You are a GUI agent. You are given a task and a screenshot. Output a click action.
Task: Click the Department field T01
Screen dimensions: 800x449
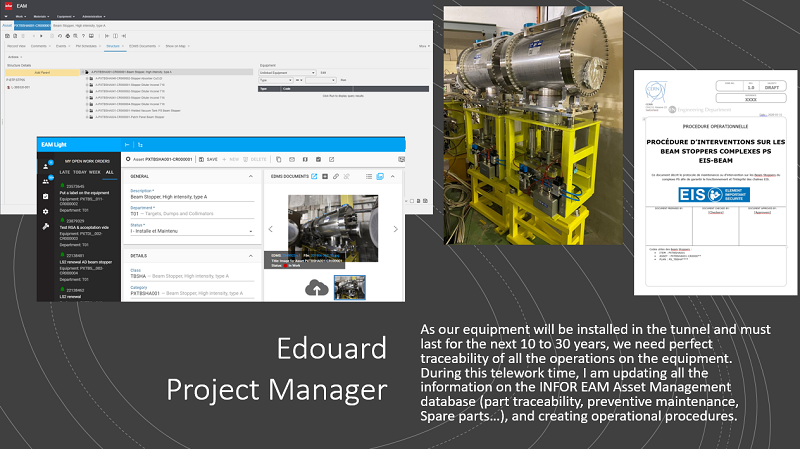tap(192, 214)
